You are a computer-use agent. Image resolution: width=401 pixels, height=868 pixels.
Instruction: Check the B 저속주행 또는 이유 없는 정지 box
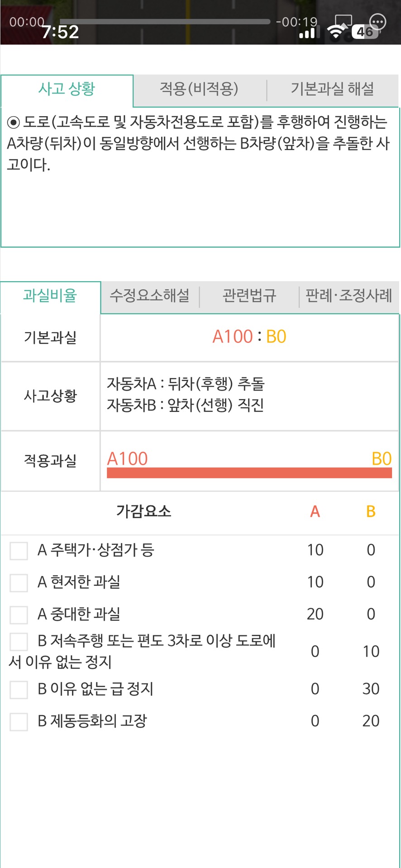[19, 642]
